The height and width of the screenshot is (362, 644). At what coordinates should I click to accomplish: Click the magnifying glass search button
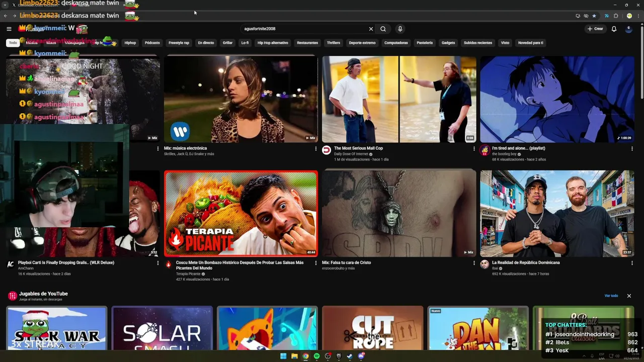383,29
